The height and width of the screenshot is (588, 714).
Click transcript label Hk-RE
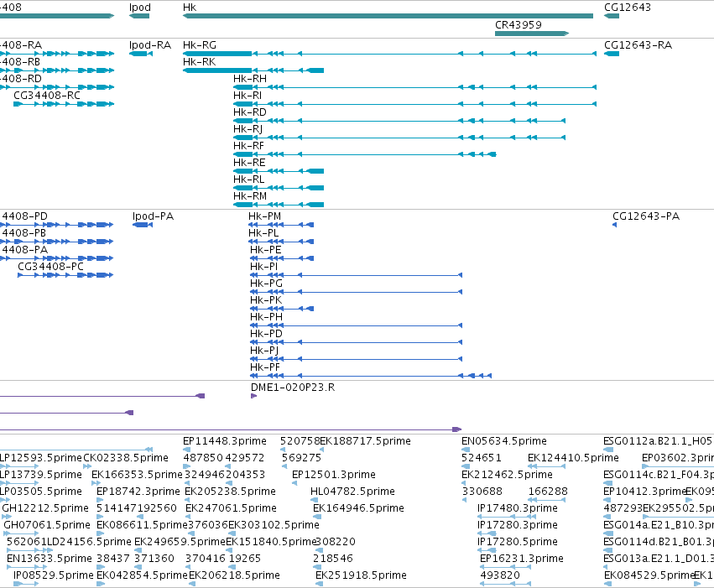[249, 163]
